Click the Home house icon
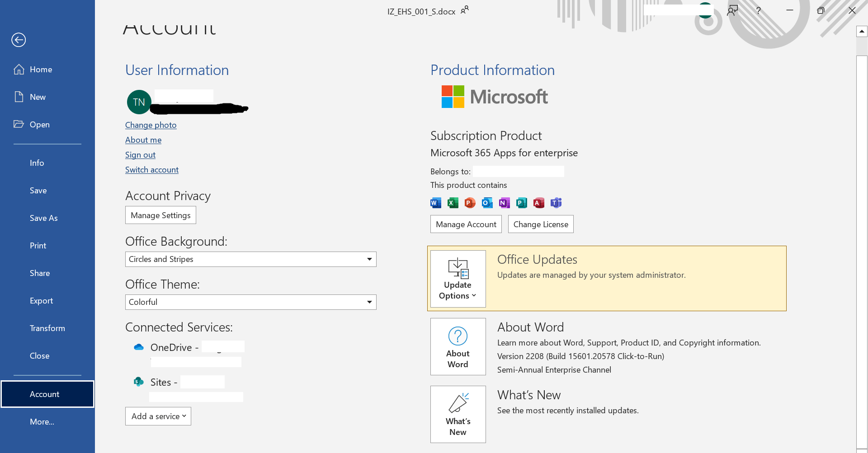868x453 pixels. click(19, 69)
